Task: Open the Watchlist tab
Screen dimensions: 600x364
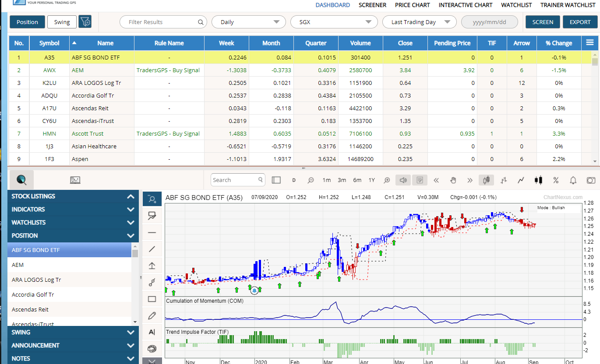Action: tap(516, 5)
